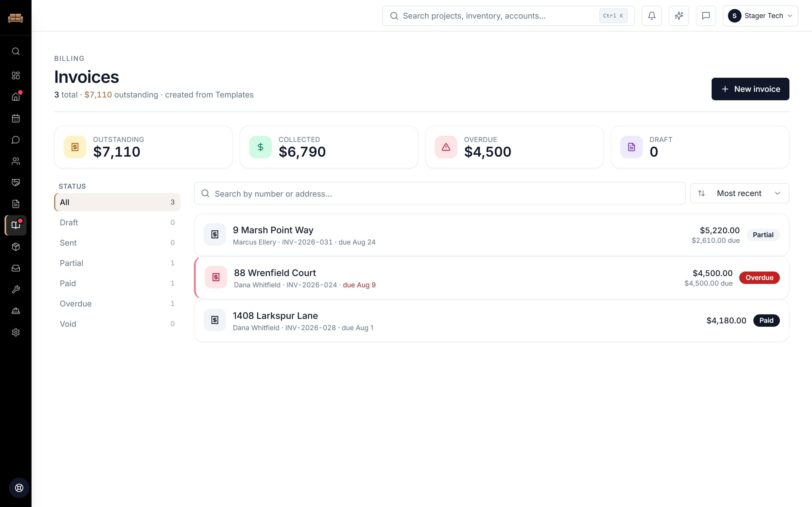
Task: Open the AI sparkle assistant icon
Action: tap(679, 16)
